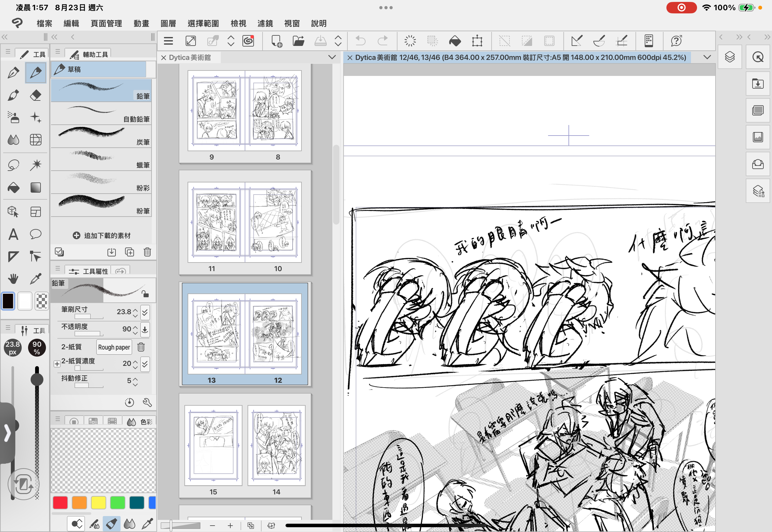Toggle the brush lock icon in preview
This screenshot has height=532, width=772.
tap(145, 294)
